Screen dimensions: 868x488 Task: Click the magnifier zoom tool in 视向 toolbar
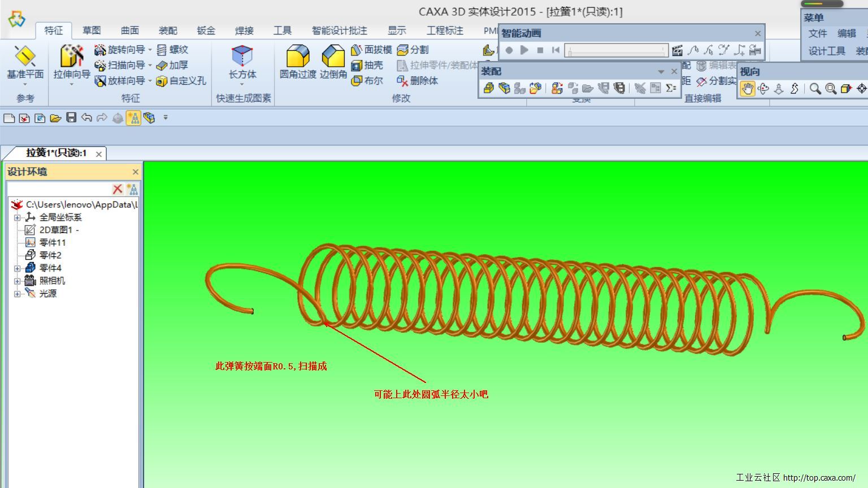pyautogui.click(x=815, y=89)
